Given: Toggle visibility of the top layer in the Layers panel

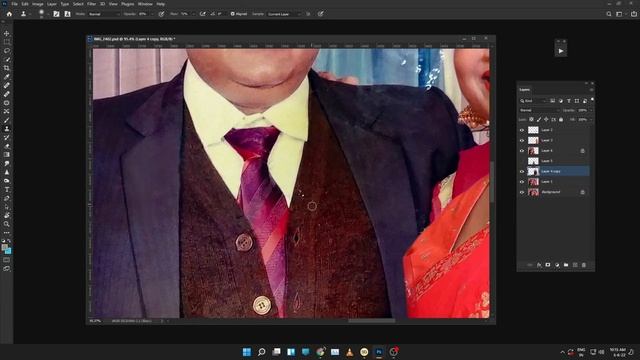Looking at the screenshot, I should tap(522, 130).
